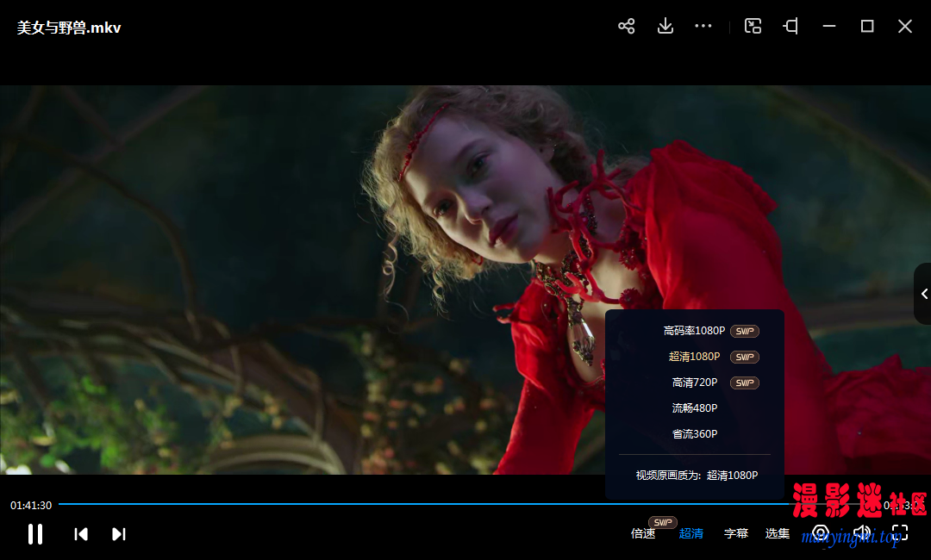Open the three-dots more options menu
Image resolution: width=931 pixels, height=560 pixels.
(x=703, y=26)
